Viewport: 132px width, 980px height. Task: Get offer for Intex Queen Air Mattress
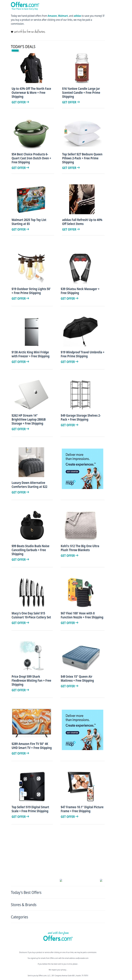coord(69,686)
